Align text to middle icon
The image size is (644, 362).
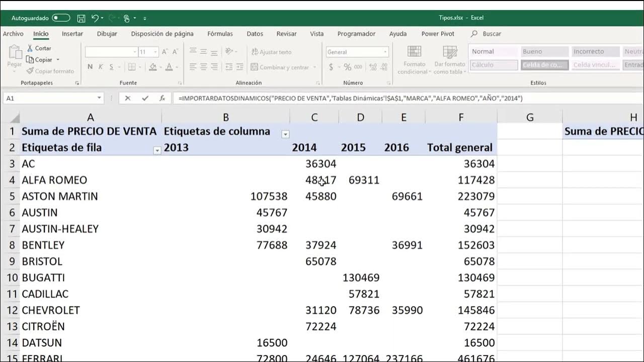click(204, 51)
